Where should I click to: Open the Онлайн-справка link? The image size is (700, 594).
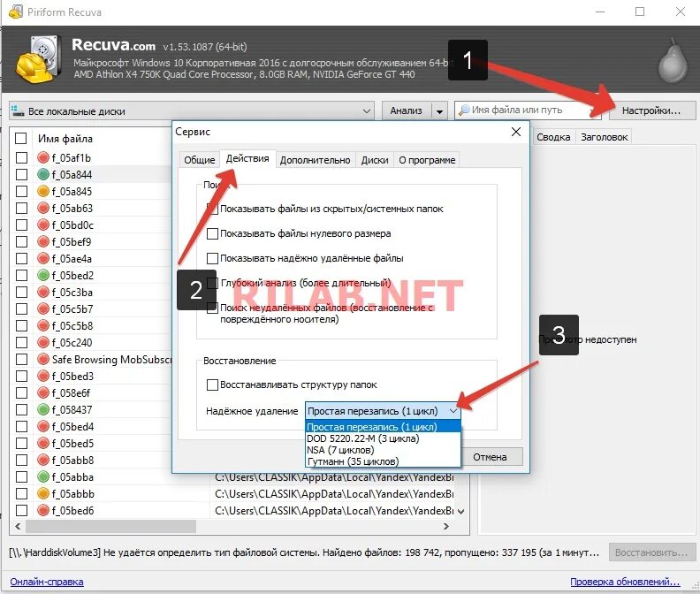click(x=47, y=582)
